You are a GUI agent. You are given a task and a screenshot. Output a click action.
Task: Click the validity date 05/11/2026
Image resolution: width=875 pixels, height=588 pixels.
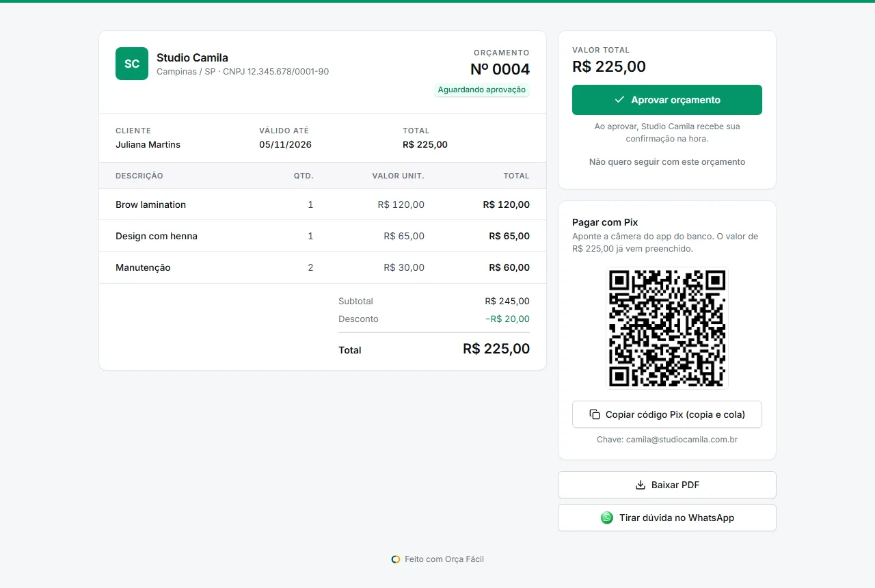285,144
